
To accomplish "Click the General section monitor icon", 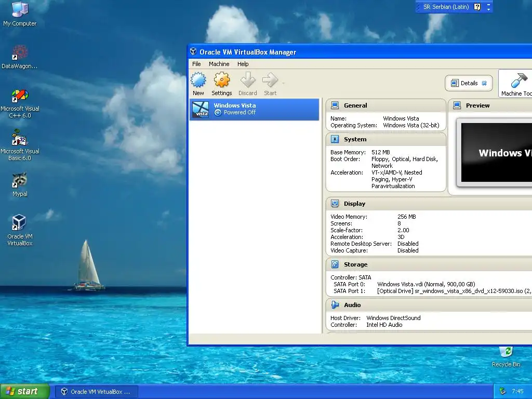I will coord(335,105).
